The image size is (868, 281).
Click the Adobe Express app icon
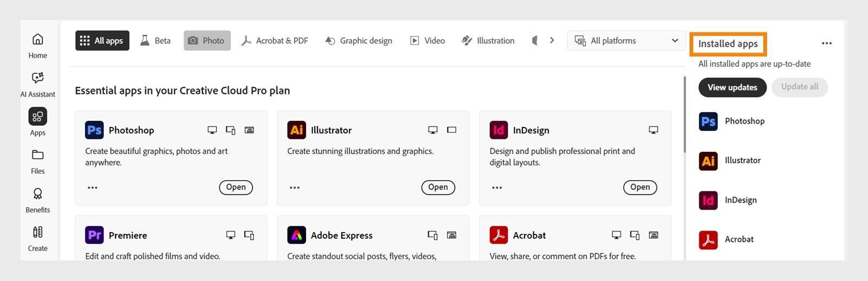coord(297,235)
